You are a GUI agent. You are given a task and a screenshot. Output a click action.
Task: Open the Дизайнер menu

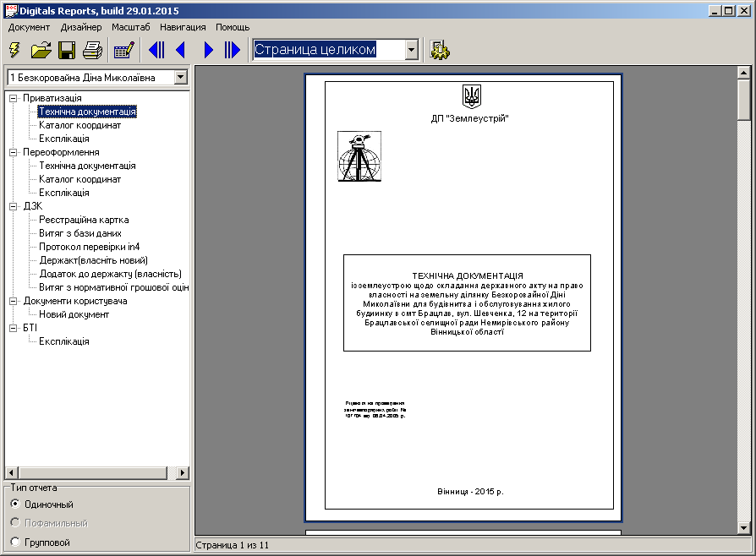[81, 28]
